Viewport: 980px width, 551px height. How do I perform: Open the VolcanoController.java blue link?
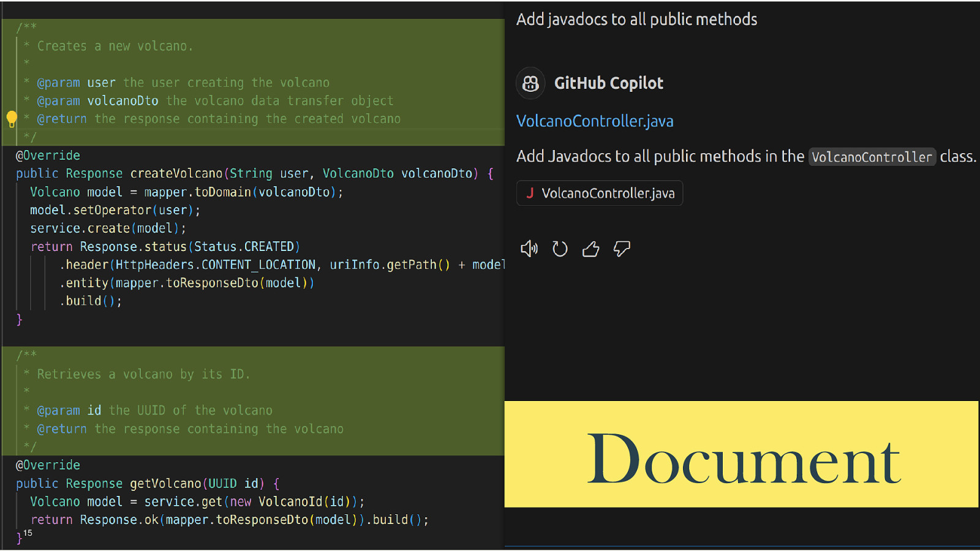[x=595, y=121]
